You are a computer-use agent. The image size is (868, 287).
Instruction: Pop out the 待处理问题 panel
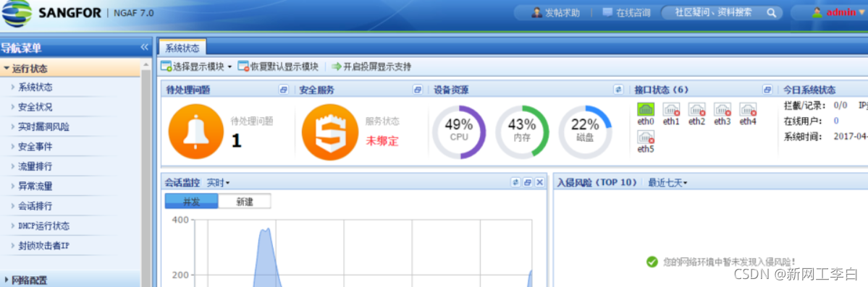tap(284, 90)
